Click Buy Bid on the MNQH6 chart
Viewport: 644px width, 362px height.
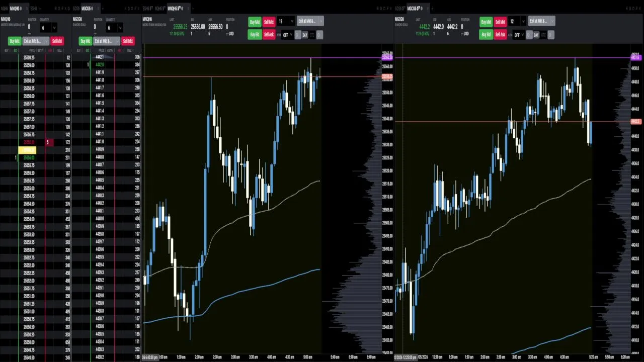click(x=255, y=35)
